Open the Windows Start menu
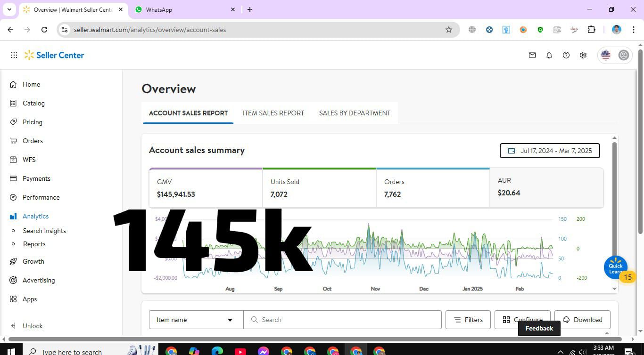 click(10, 351)
